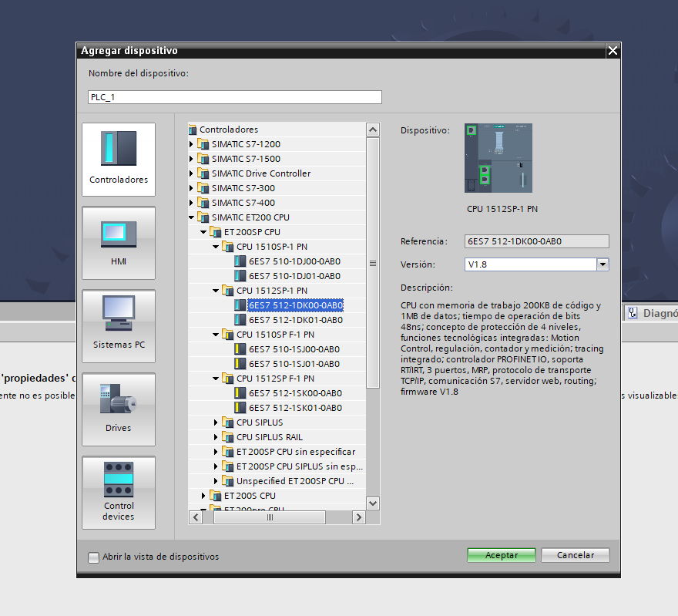Click the CPU SIPLUS RAIL folder icon
Screen dimensions: 678x616
point(228,437)
